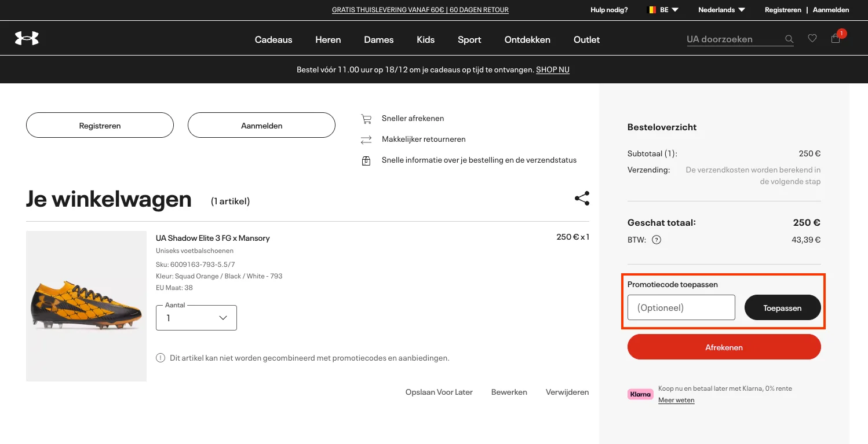The height and width of the screenshot is (444, 868).
Task: Click the BTW help question mark icon
Action: click(657, 239)
